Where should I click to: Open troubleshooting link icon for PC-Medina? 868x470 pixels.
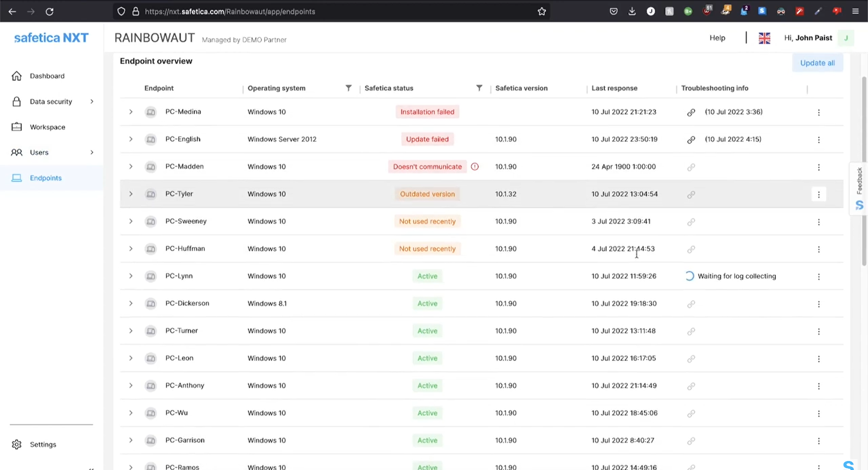[691, 113]
